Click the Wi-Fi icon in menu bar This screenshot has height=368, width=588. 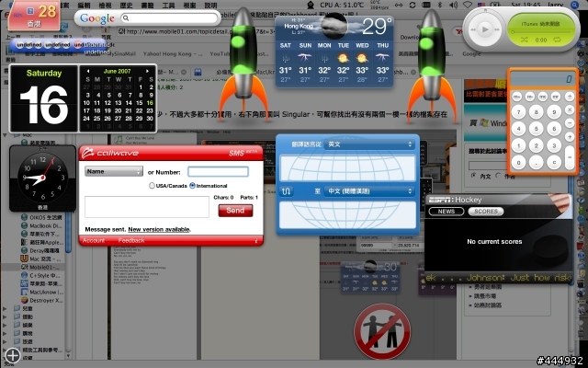pos(468,5)
